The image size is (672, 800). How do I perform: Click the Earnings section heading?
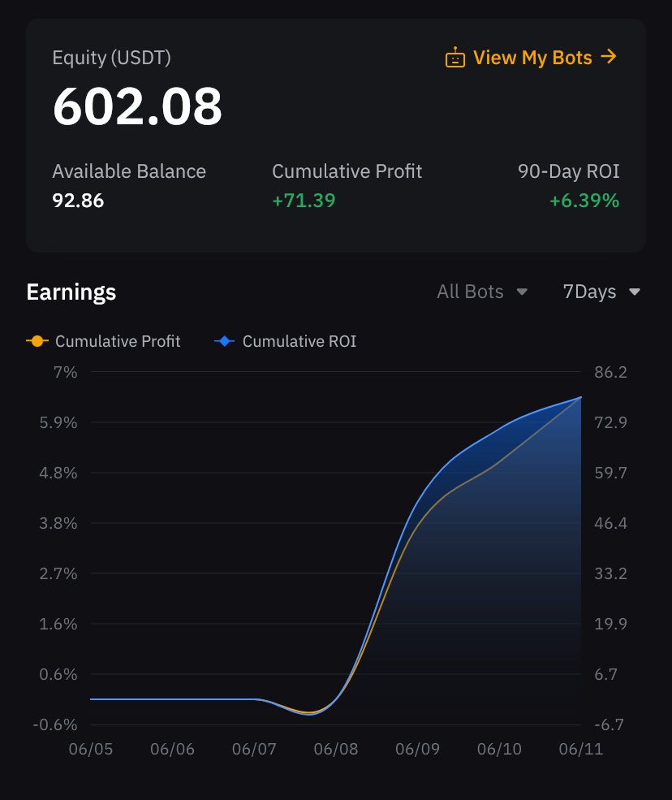tap(71, 292)
